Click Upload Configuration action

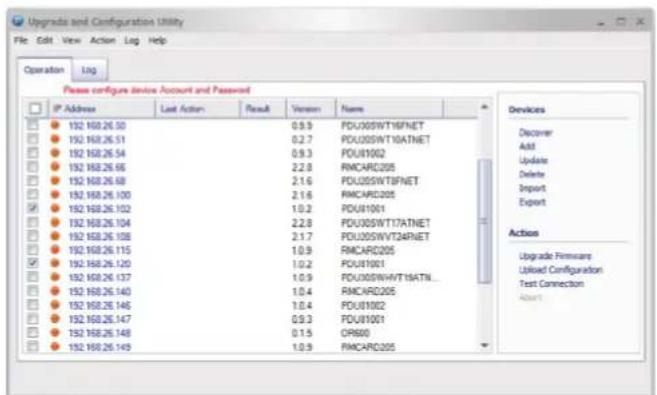pyautogui.click(x=561, y=270)
